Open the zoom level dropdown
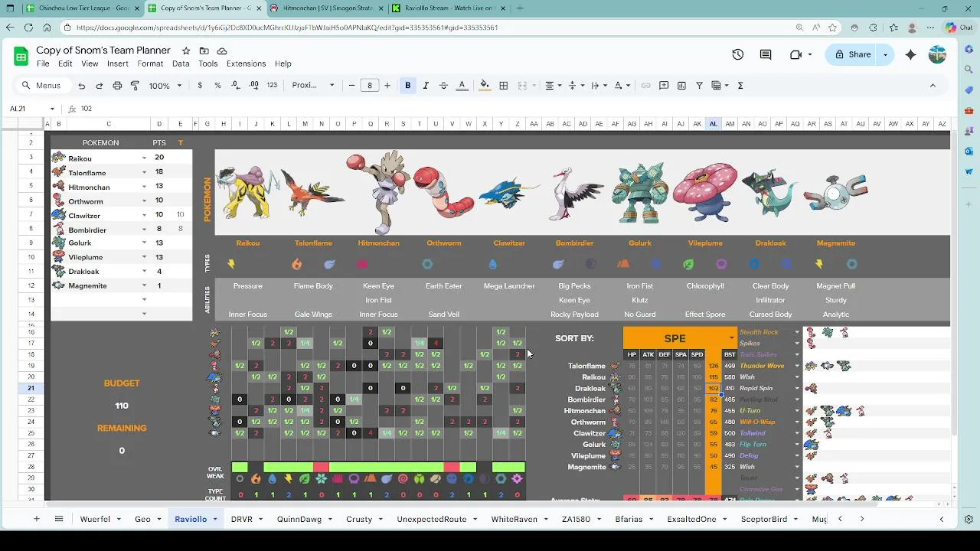This screenshot has width=980, height=551. tap(165, 86)
